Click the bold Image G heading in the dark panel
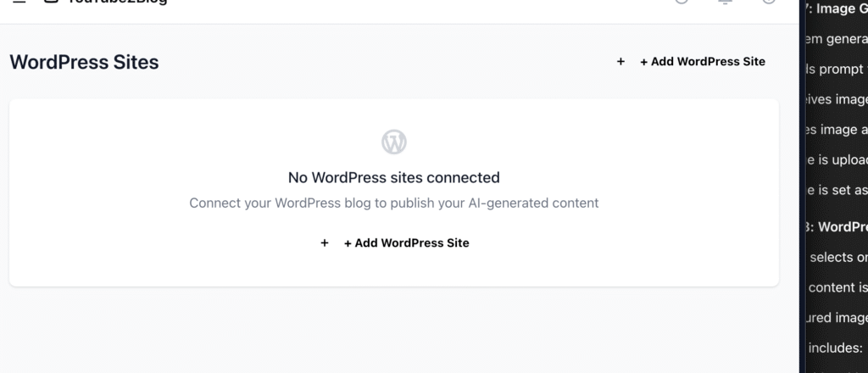 837,9
